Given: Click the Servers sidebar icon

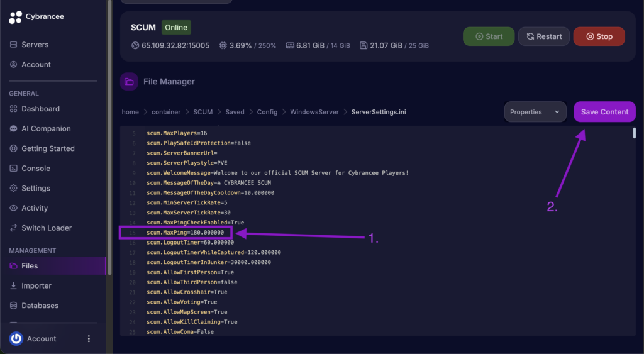Looking at the screenshot, I should click(14, 45).
